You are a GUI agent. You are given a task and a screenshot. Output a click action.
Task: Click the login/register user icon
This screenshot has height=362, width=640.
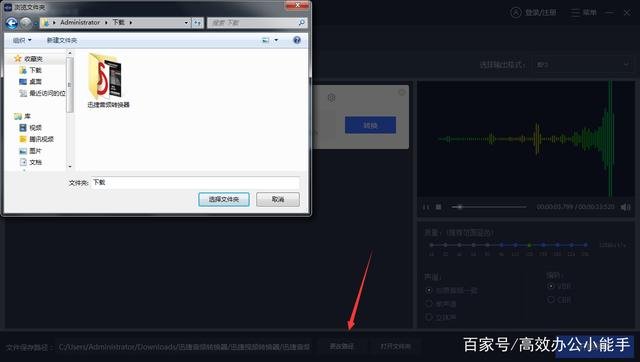tap(516, 13)
